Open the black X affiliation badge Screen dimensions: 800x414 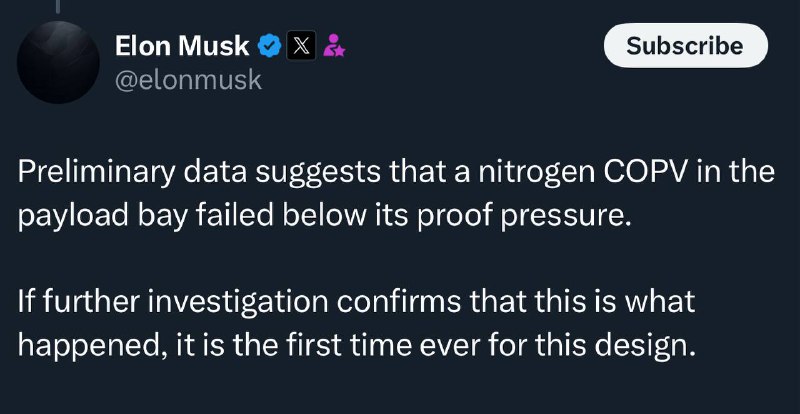[301, 46]
